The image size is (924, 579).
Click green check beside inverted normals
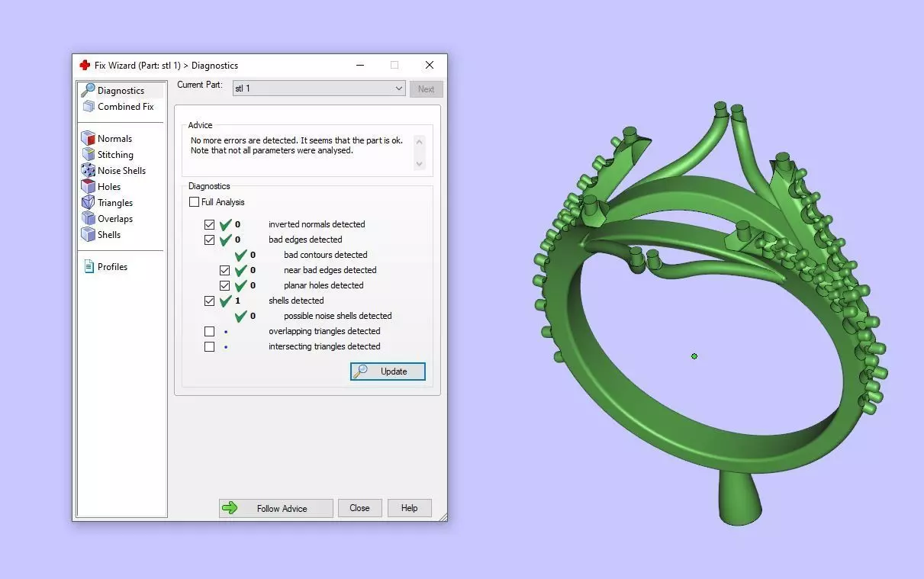click(225, 224)
